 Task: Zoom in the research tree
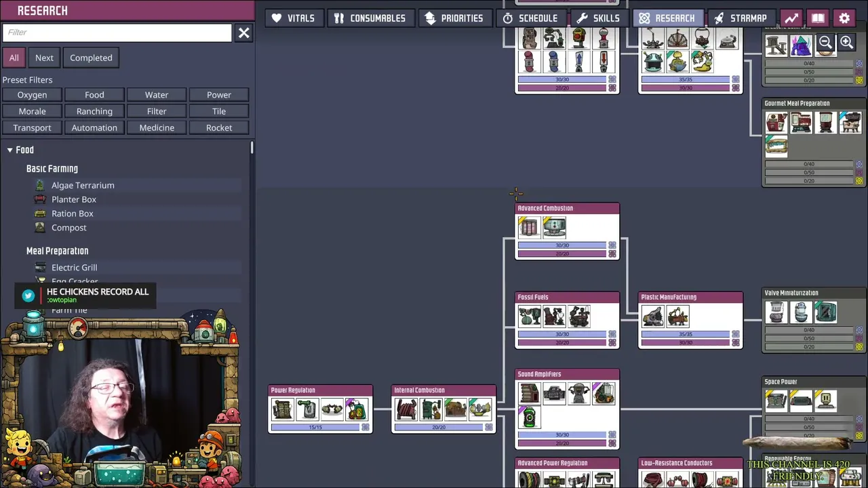pos(847,43)
